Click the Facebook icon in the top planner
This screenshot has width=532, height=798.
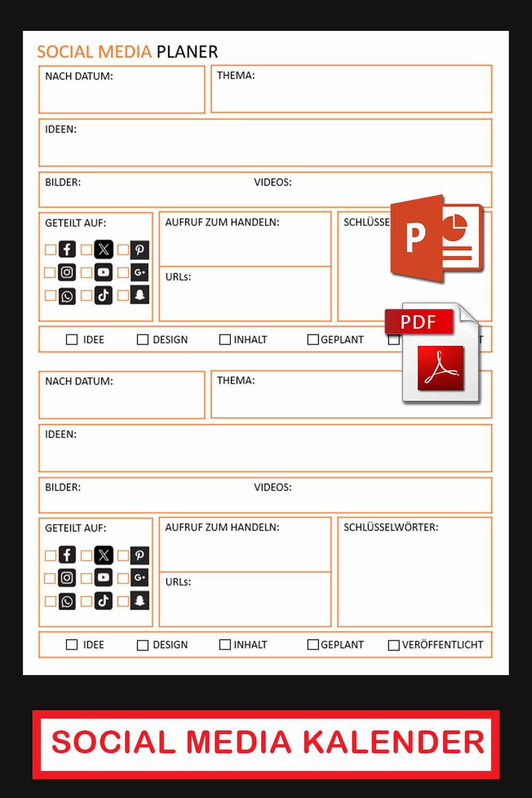tap(67, 250)
